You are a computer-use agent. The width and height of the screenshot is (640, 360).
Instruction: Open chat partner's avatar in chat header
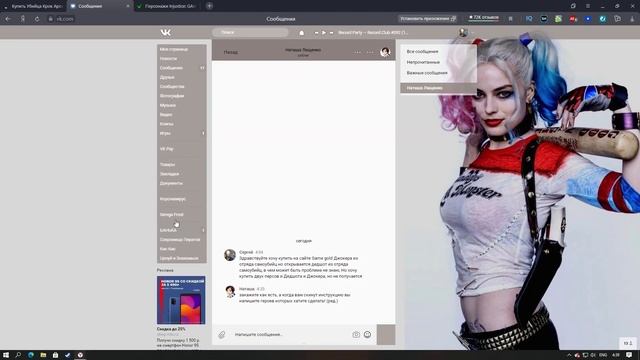click(385, 52)
